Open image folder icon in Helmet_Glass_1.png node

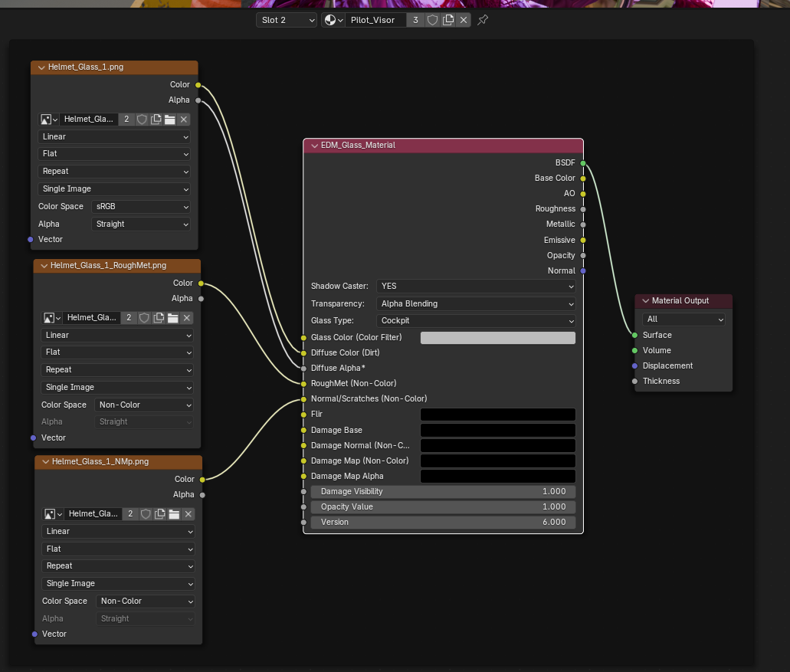170,120
